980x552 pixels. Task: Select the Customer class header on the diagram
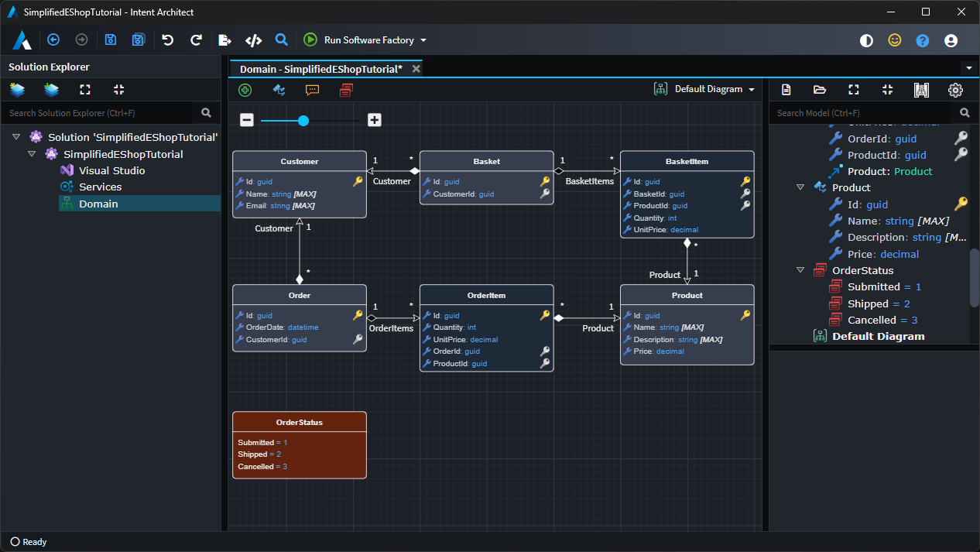pos(300,162)
